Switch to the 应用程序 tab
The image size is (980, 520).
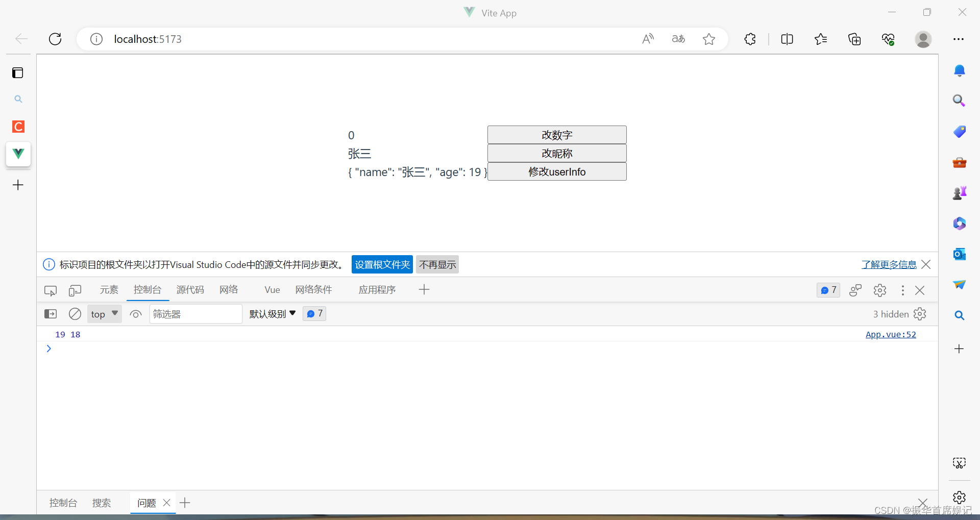coord(377,290)
